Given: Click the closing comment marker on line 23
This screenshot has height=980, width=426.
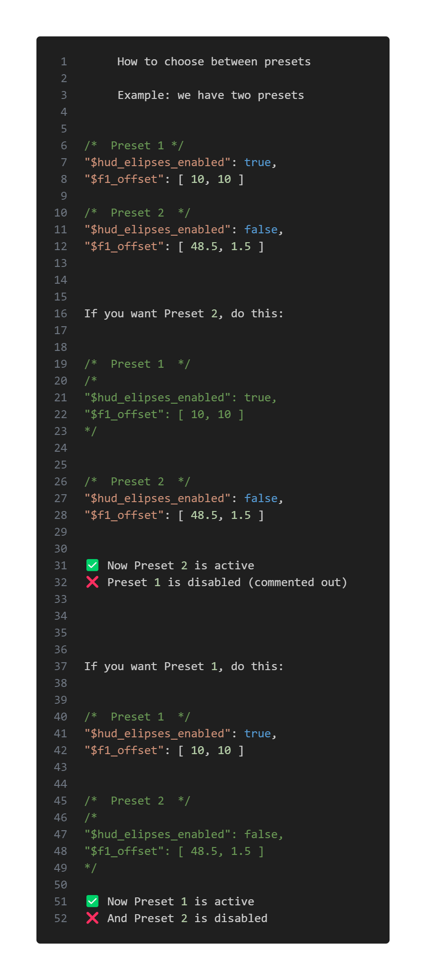Looking at the screenshot, I should (x=91, y=431).
